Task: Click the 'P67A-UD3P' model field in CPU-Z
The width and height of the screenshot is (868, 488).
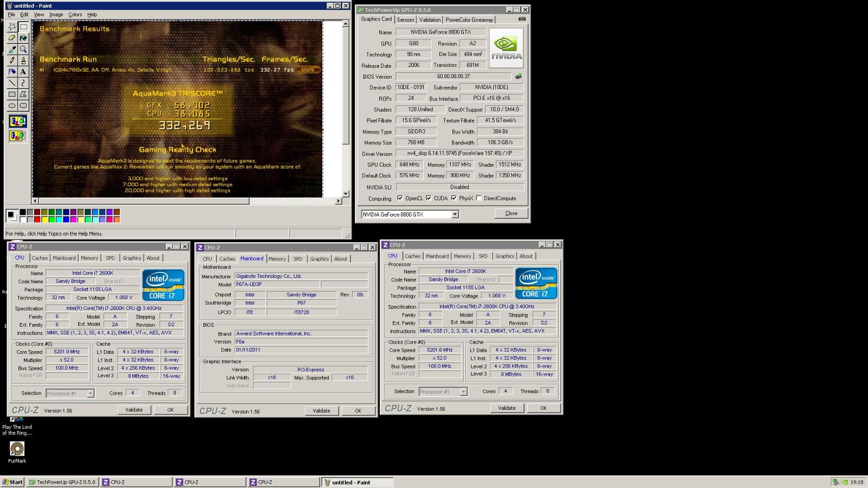Action: pos(277,284)
